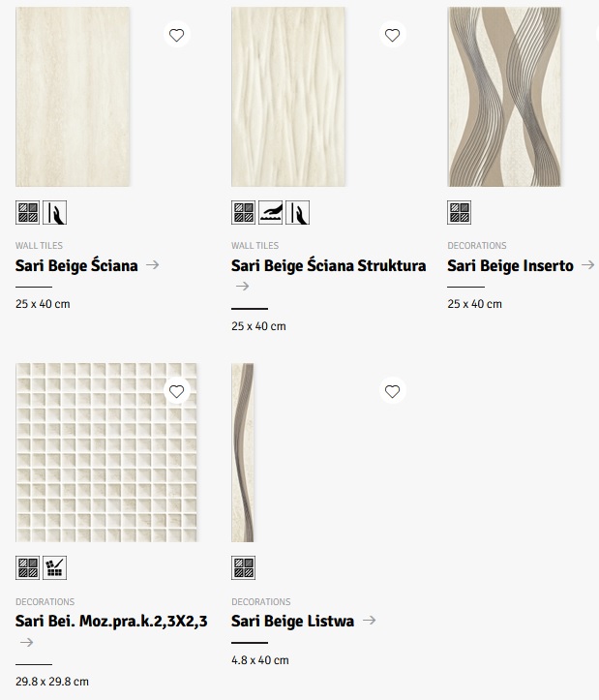Click structured surface icon under Ściana Struktura
The image size is (599, 700).
click(270, 212)
